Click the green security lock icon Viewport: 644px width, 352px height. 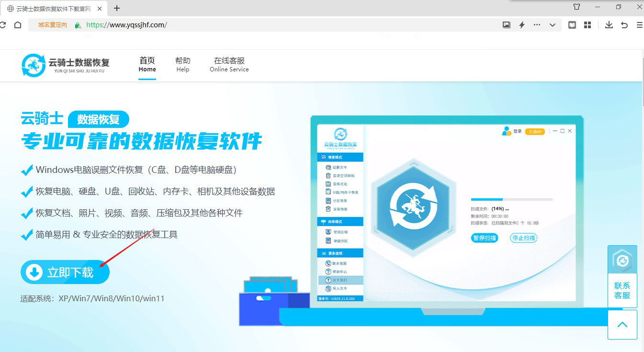click(78, 25)
